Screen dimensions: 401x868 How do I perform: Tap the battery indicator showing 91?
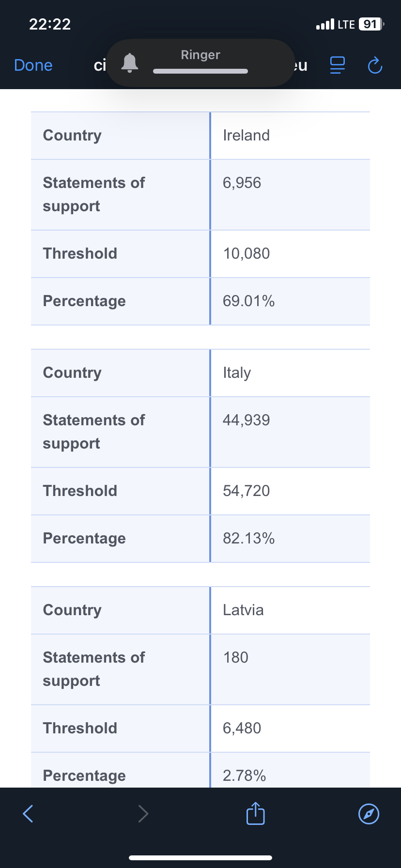tap(370, 24)
